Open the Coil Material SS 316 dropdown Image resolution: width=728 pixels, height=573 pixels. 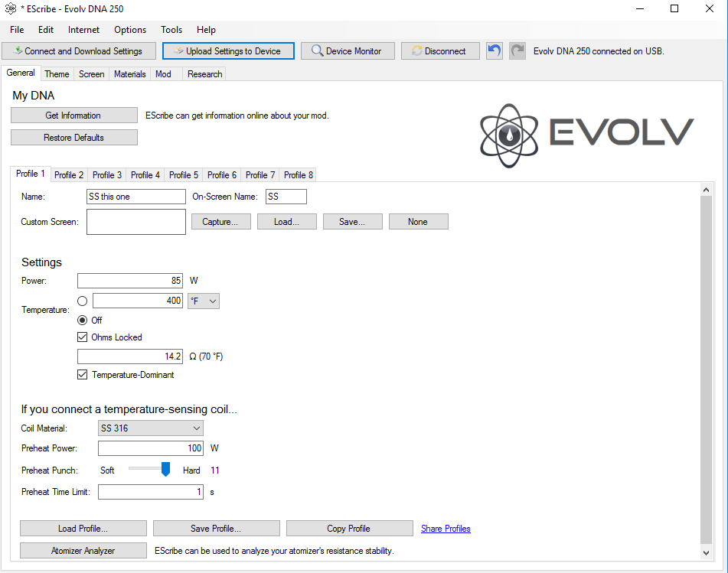151,428
